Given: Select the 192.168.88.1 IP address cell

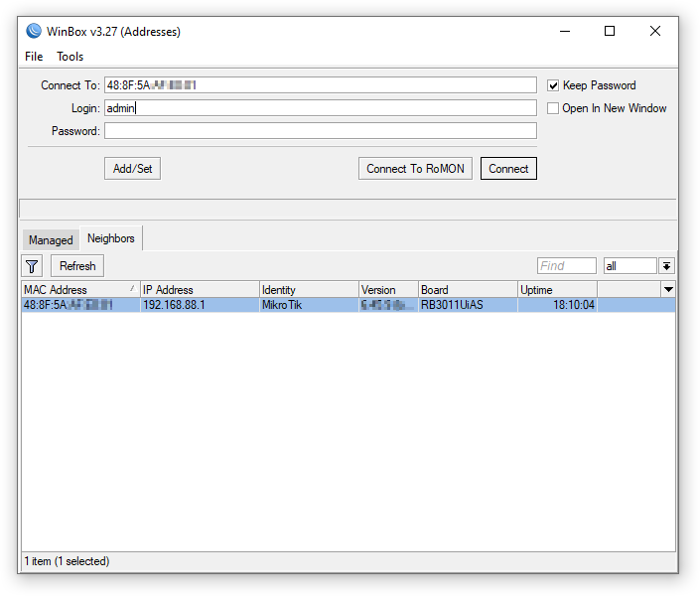Looking at the screenshot, I should pyautogui.click(x=200, y=305).
